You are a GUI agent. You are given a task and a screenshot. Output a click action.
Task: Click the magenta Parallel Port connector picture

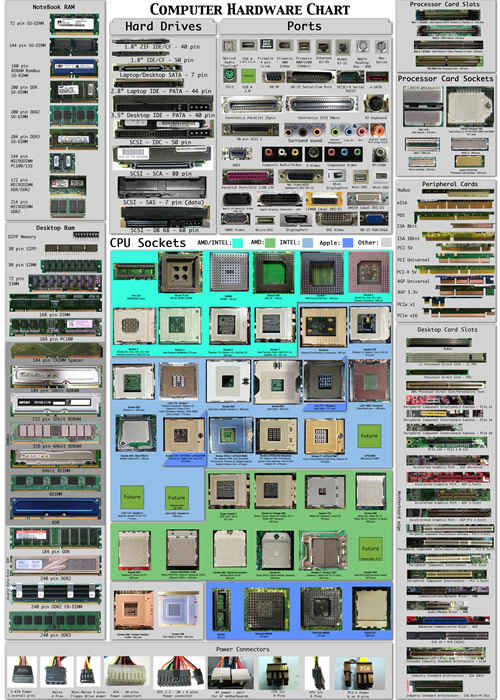[248, 176]
